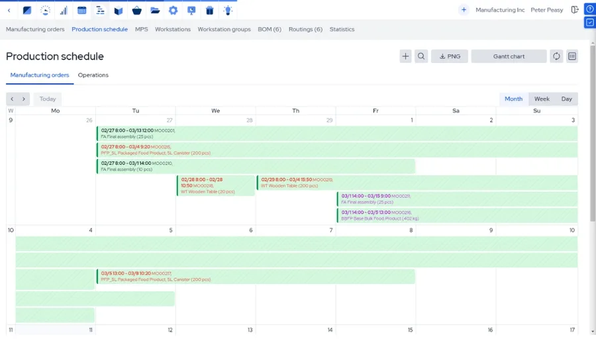Open the presentation screen module icon
The width and height of the screenshot is (596, 364).
191,11
